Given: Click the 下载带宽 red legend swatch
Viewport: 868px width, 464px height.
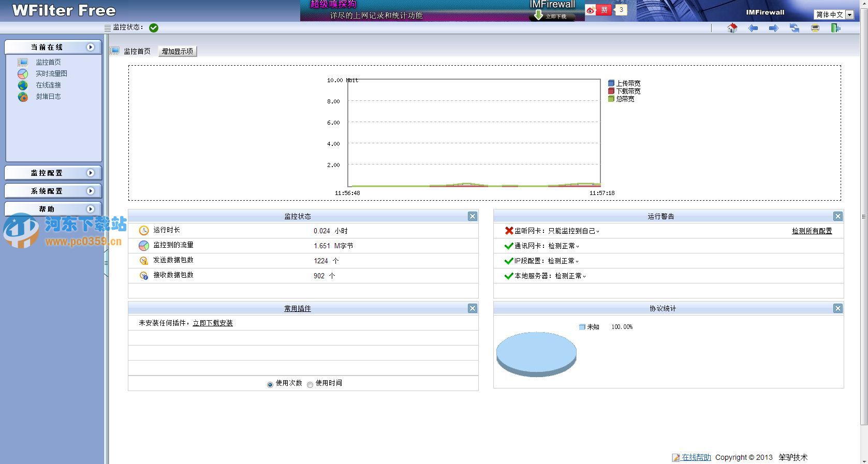Looking at the screenshot, I should coord(611,91).
